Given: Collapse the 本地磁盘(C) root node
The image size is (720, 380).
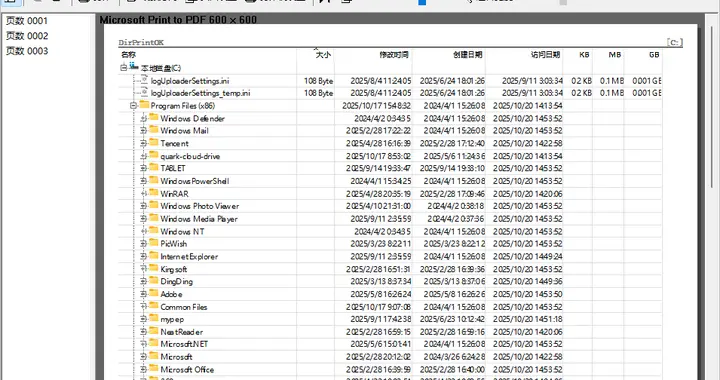Looking at the screenshot, I should (x=124, y=68).
